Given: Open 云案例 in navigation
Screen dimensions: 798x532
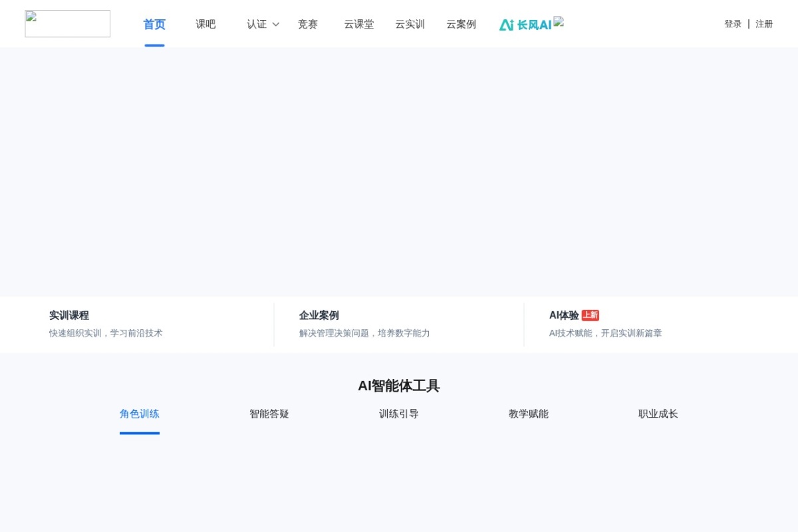Looking at the screenshot, I should (x=462, y=25).
